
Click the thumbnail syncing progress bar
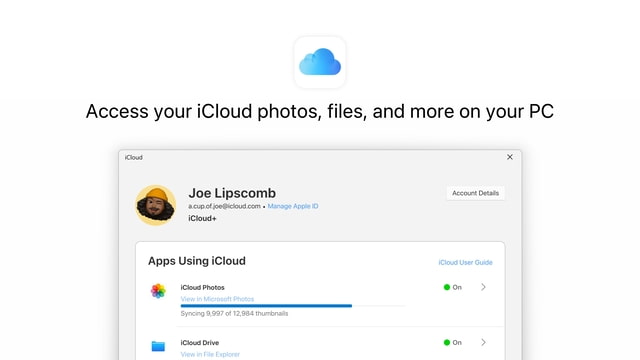pyautogui.click(x=293, y=306)
